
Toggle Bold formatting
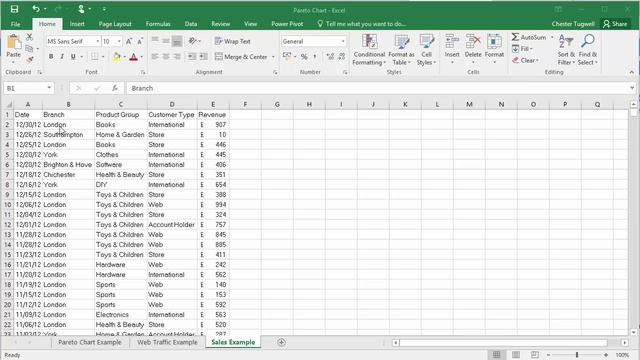point(51,57)
